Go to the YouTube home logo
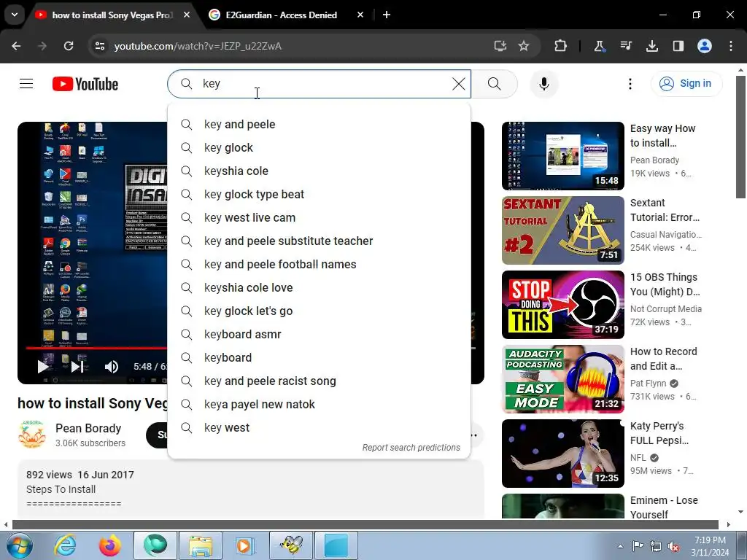This screenshot has height=560, width=747. pos(85,84)
